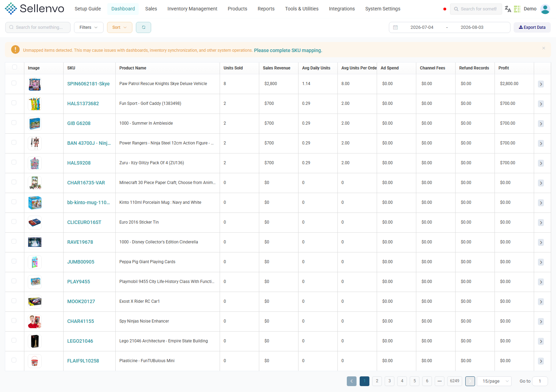Open row arrow for CLICEURO16ST
This screenshot has width=556, height=392.
click(x=541, y=223)
